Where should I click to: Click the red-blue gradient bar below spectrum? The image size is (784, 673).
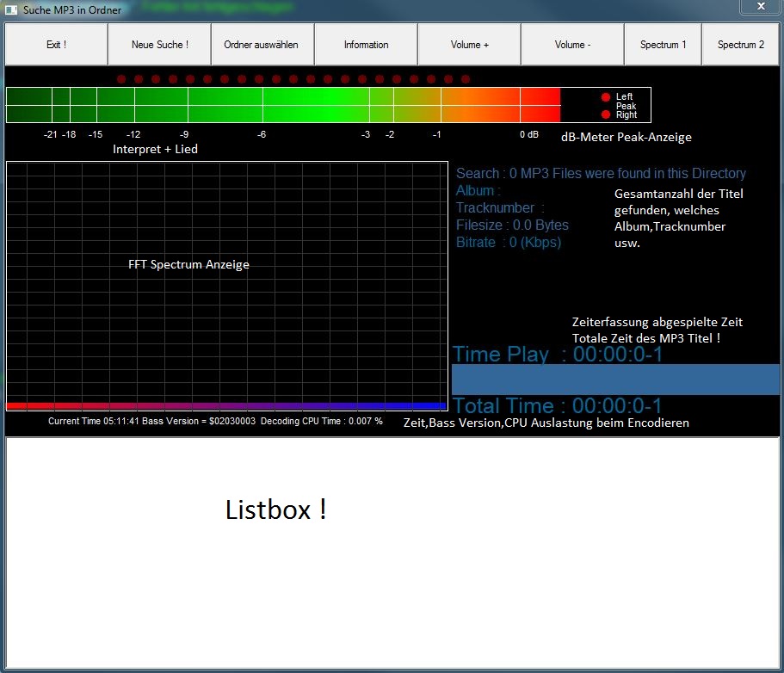(x=226, y=405)
